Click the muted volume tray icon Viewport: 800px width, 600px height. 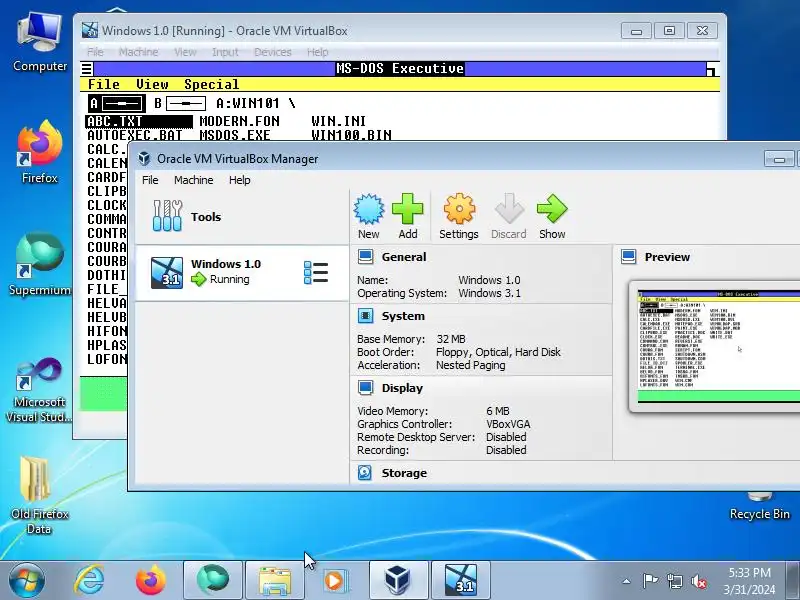coord(698,581)
